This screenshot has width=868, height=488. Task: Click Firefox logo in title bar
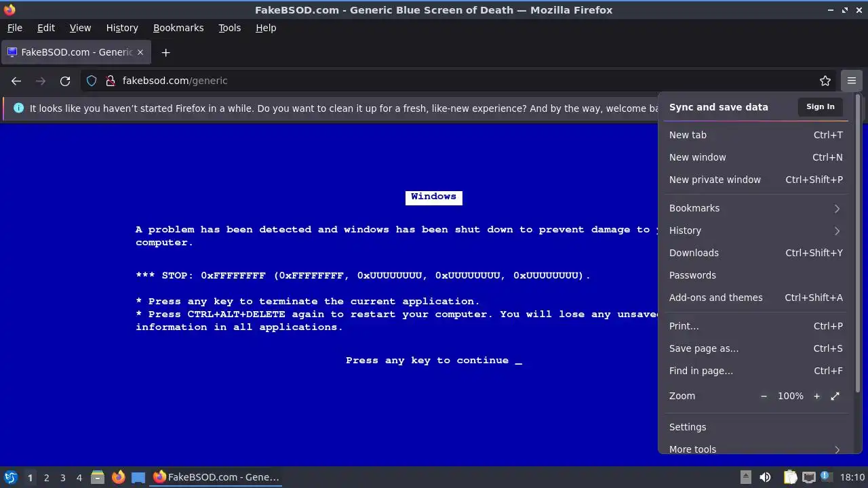point(9,9)
